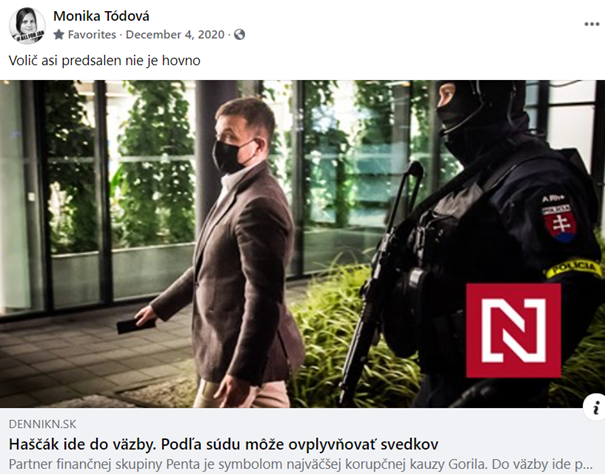Open Monika Tódová's profile picture

27,26
